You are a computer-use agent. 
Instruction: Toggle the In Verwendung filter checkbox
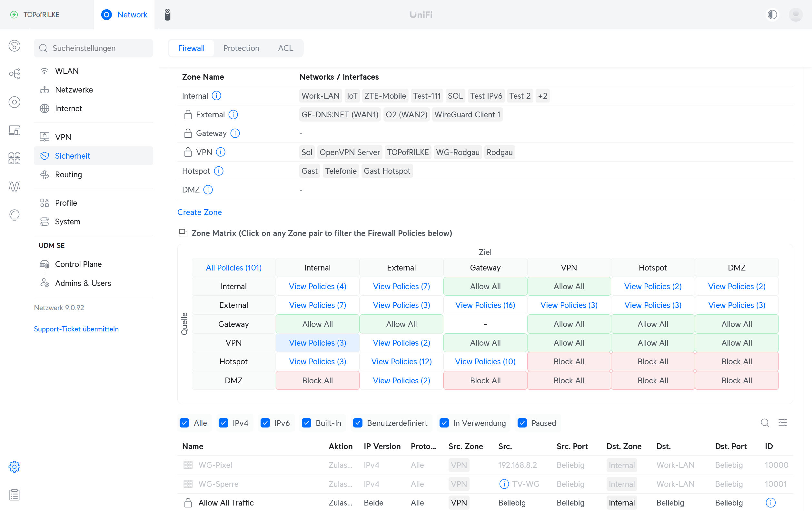[x=444, y=423]
